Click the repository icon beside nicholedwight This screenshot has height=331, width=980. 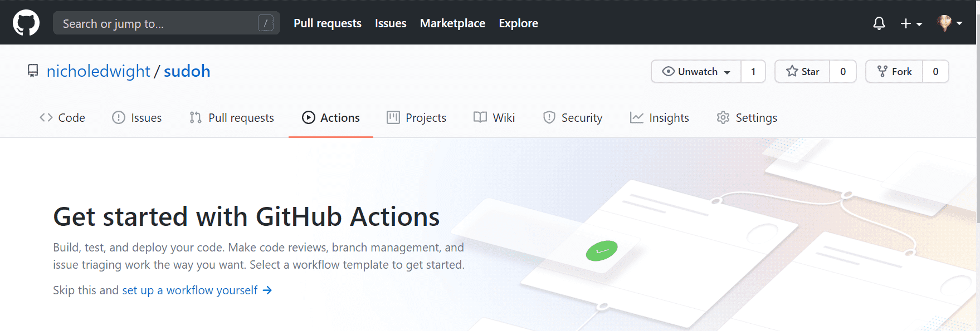tap(33, 71)
